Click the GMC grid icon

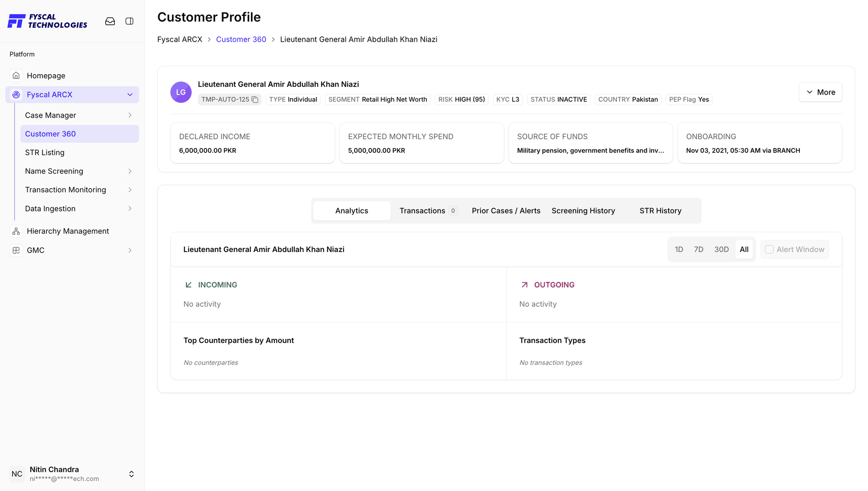coord(16,250)
